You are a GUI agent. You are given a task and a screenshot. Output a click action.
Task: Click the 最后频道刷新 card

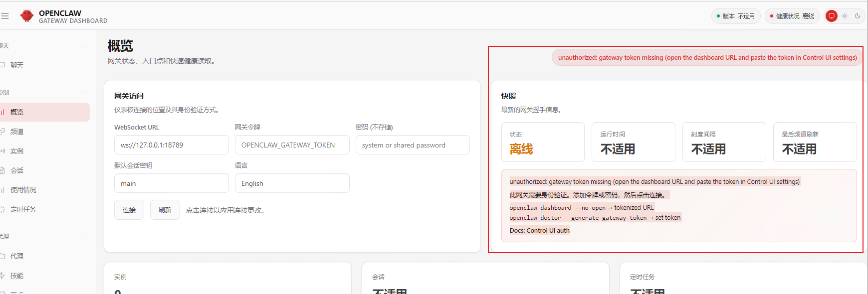pos(815,142)
